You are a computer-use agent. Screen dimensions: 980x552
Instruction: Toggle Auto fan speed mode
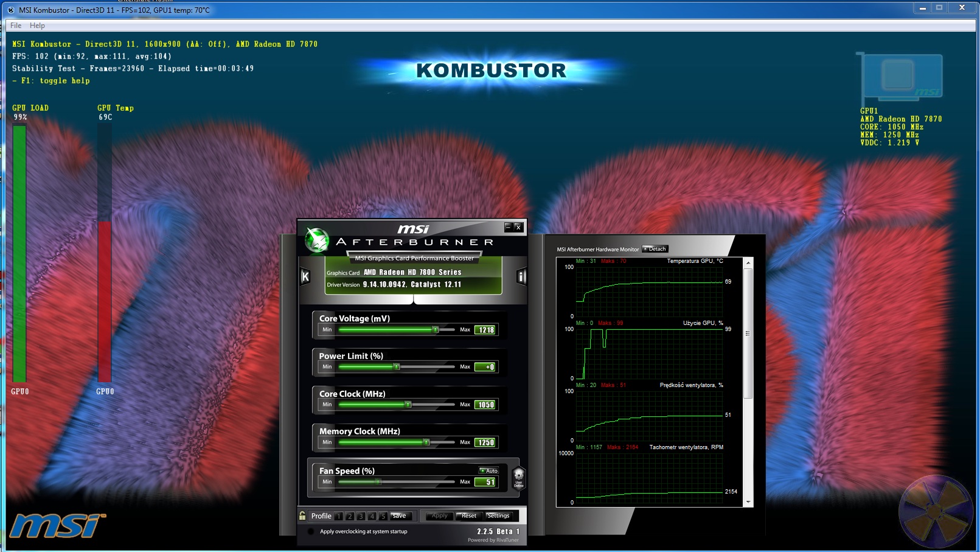(x=488, y=470)
